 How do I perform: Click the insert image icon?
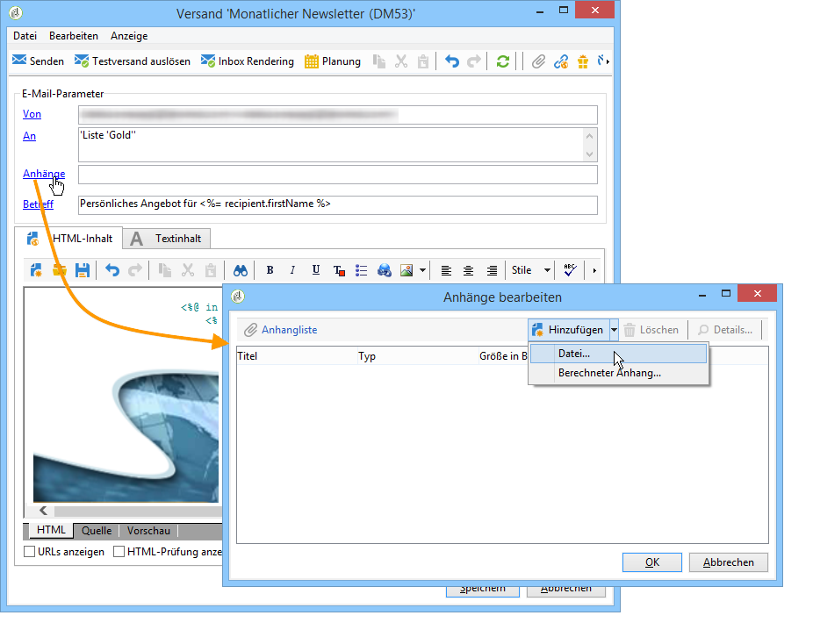click(x=406, y=270)
